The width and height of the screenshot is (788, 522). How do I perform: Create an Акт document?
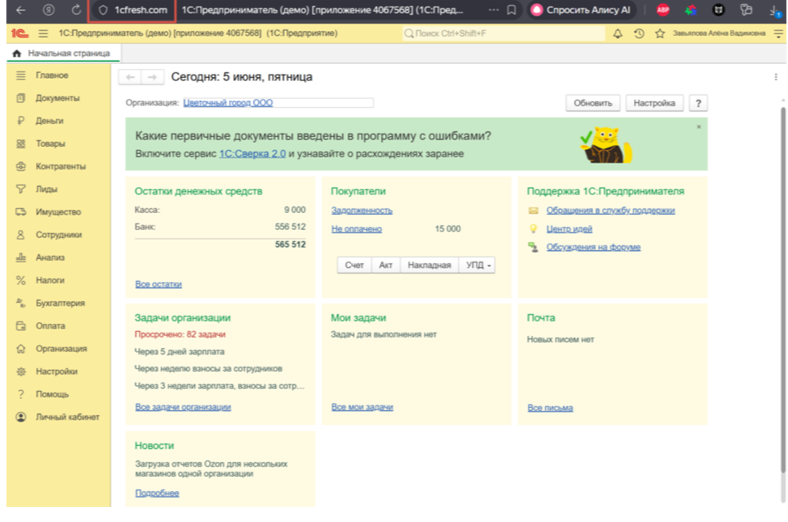pyautogui.click(x=385, y=265)
